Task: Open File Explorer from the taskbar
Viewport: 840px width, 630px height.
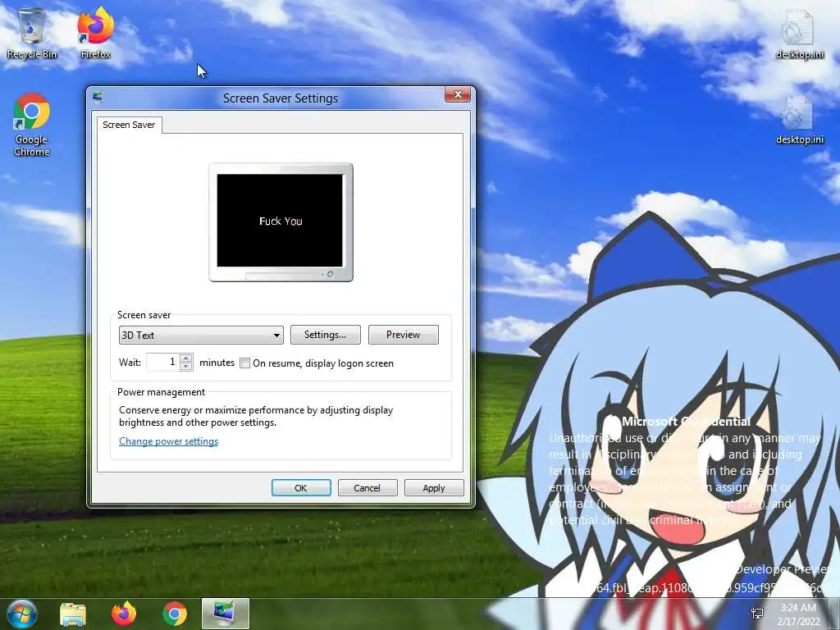Action: coord(73,614)
